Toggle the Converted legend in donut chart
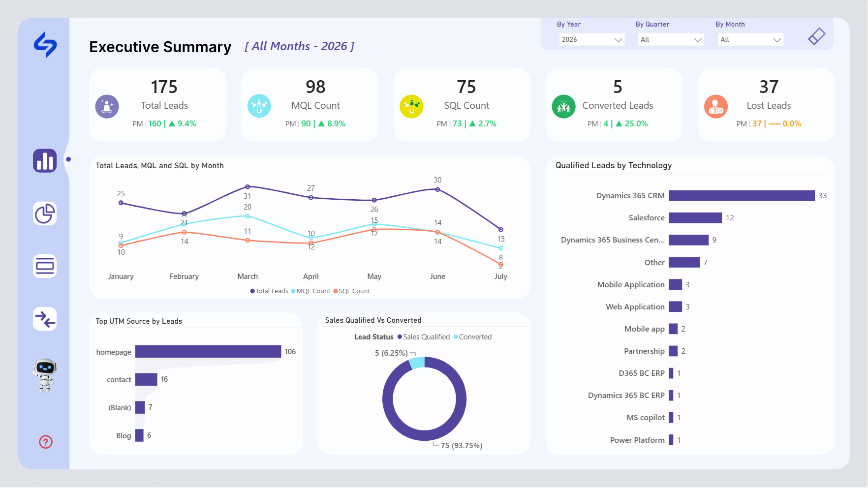Image resolution: width=868 pixels, height=488 pixels. pos(472,337)
